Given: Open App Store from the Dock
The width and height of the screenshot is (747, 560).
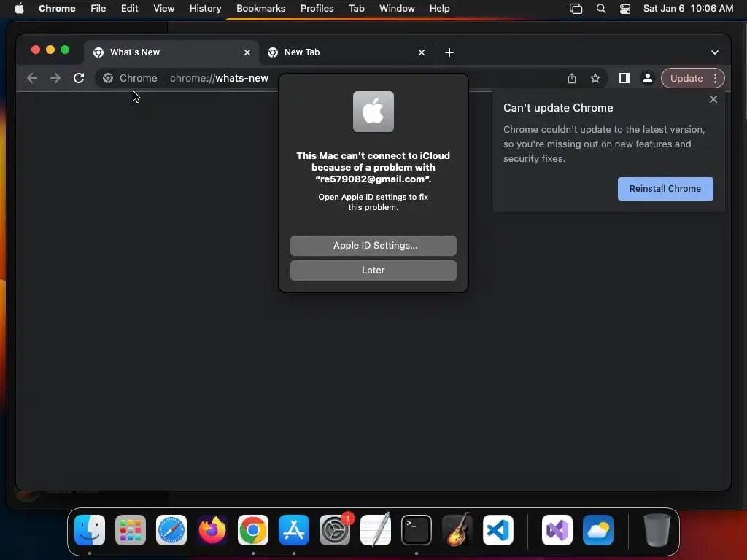Looking at the screenshot, I should [293, 530].
